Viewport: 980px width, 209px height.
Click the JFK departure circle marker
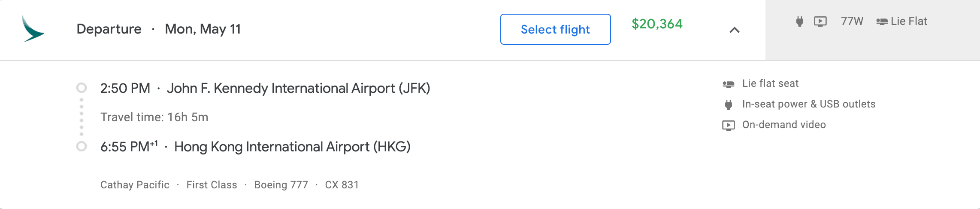pyautogui.click(x=82, y=88)
